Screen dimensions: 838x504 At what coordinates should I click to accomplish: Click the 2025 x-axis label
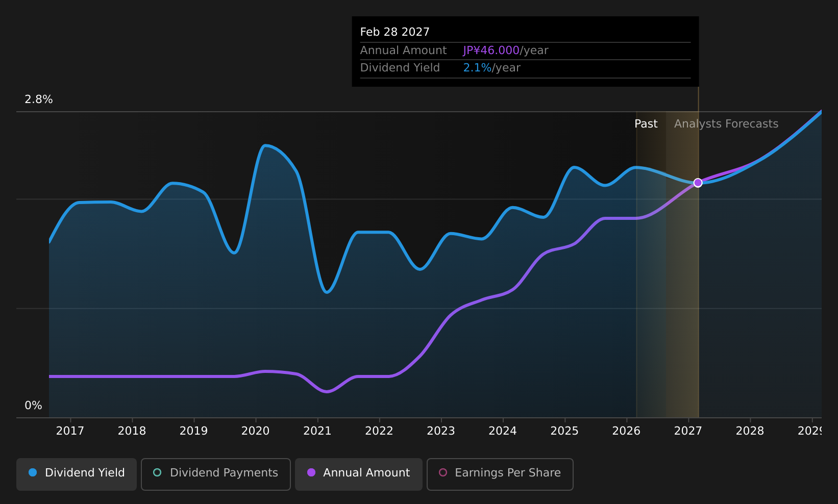[564, 431]
